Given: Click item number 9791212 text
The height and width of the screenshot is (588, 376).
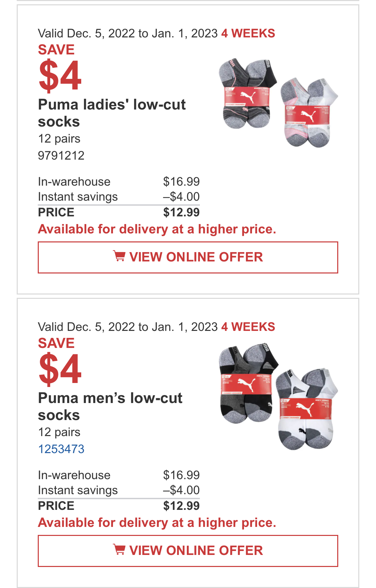Looking at the screenshot, I should point(61,156).
